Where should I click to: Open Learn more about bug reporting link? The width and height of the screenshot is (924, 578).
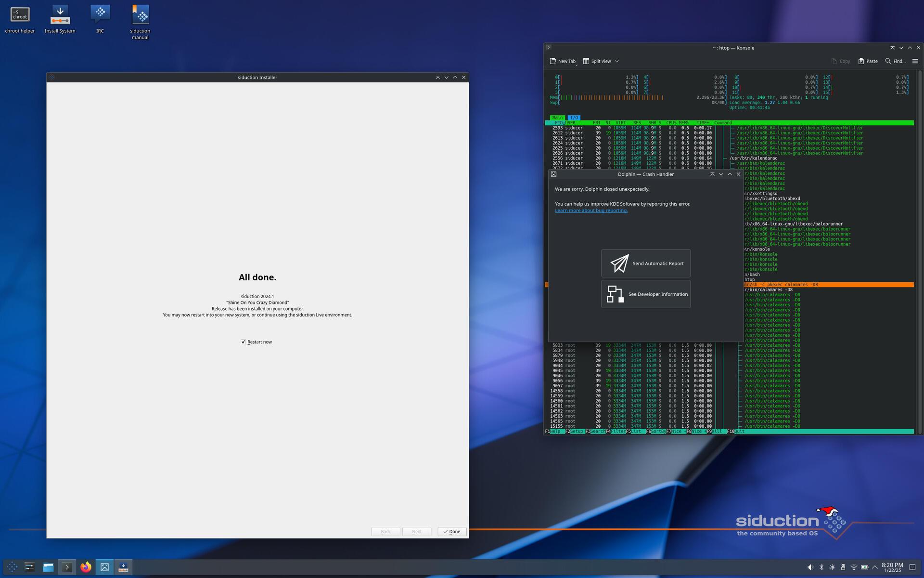(x=591, y=210)
